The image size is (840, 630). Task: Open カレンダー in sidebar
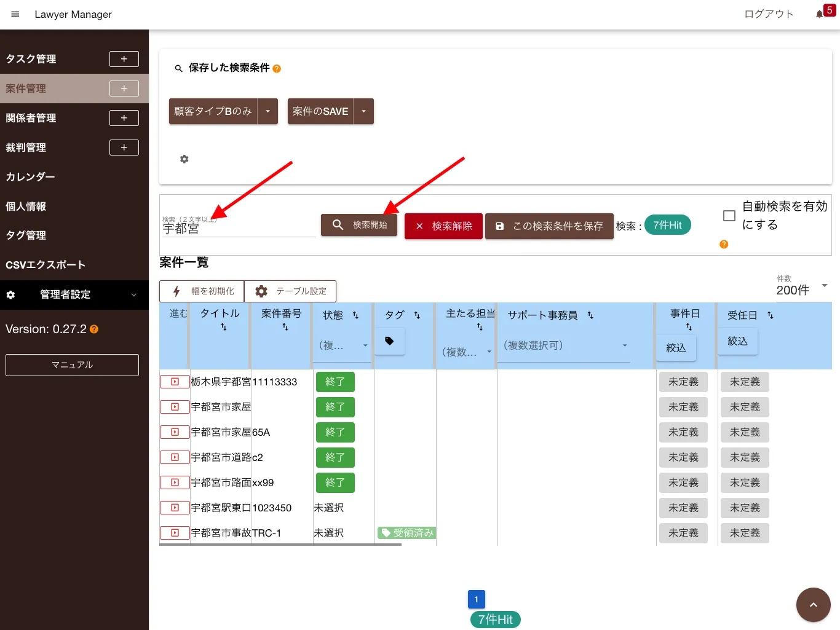(30, 177)
